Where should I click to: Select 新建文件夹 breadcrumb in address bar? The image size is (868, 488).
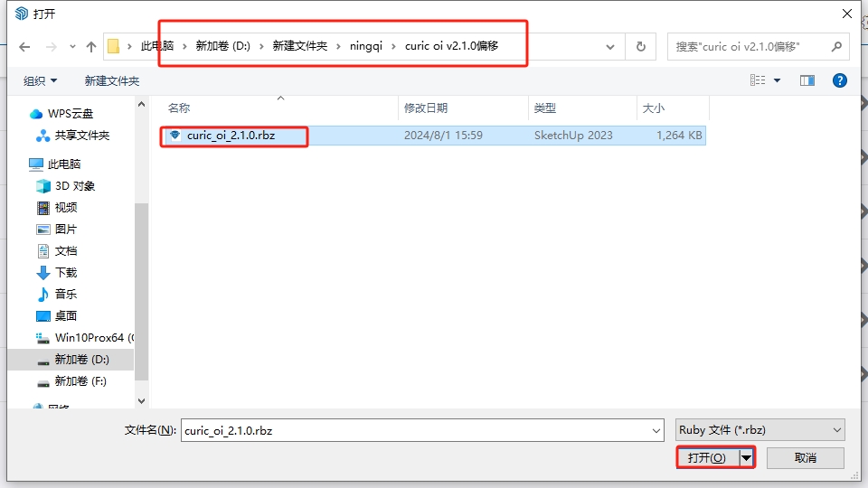click(299, 46)
